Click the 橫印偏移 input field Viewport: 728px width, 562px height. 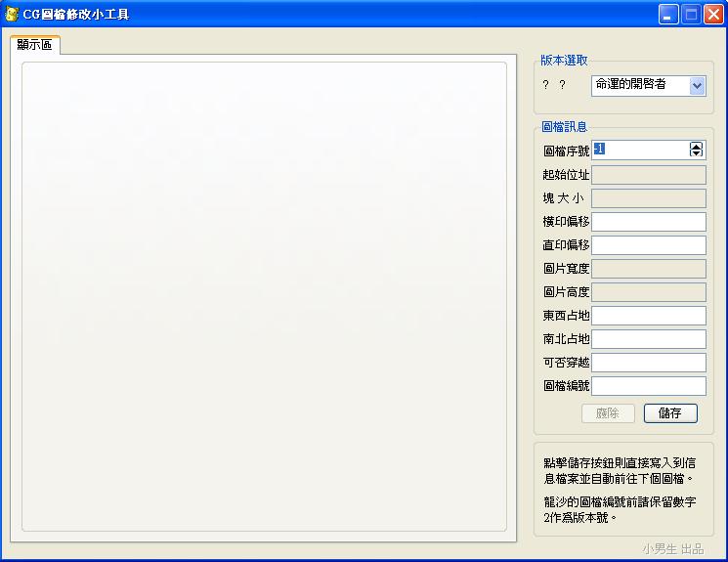pos(649,222)
